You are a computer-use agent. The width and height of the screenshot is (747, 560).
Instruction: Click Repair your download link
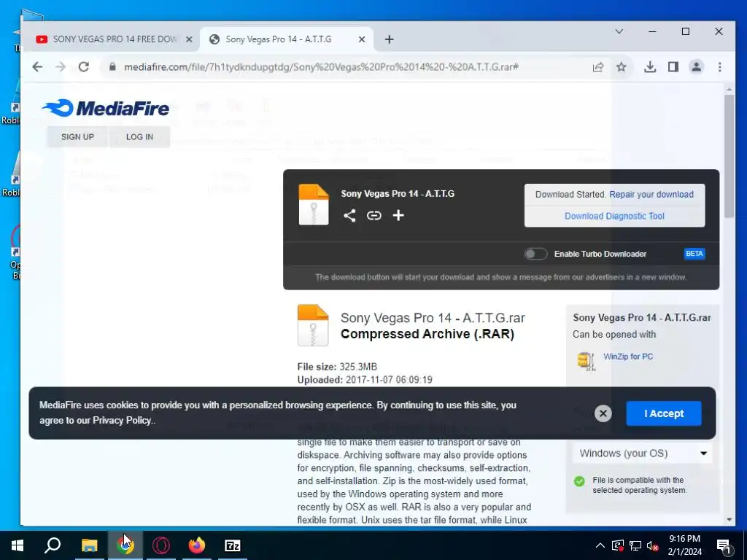(651, 194)
